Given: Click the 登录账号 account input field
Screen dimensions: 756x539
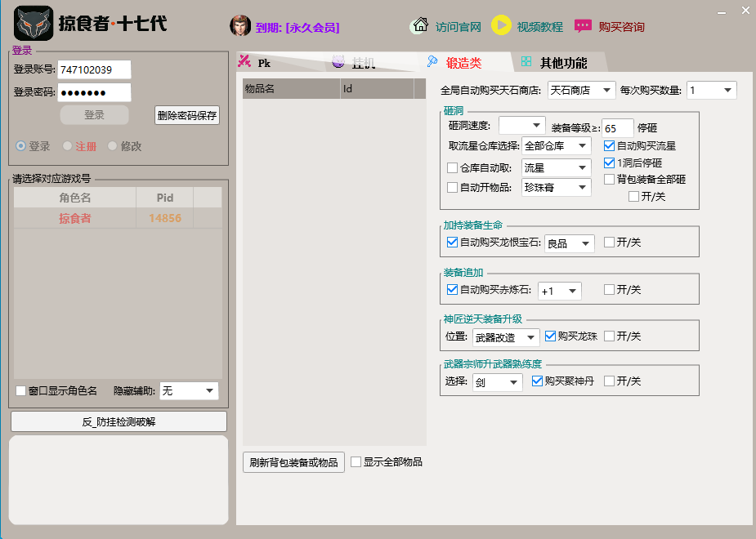Looking at the screenshot, I should pos(96,69).
